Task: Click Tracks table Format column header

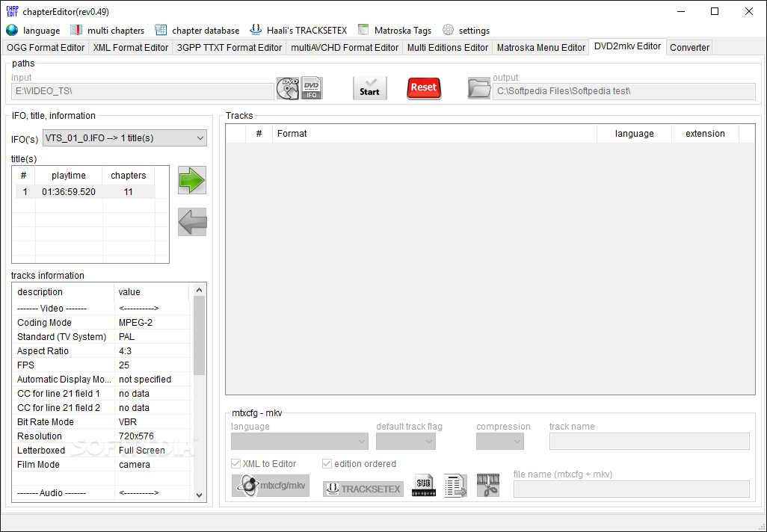Action: pyautogui.click(x=434, y=134)
